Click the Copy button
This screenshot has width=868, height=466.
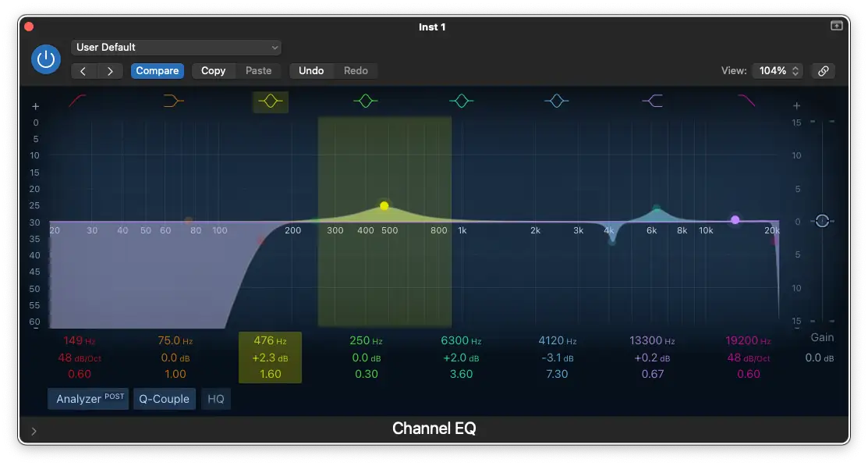point(213,71)
